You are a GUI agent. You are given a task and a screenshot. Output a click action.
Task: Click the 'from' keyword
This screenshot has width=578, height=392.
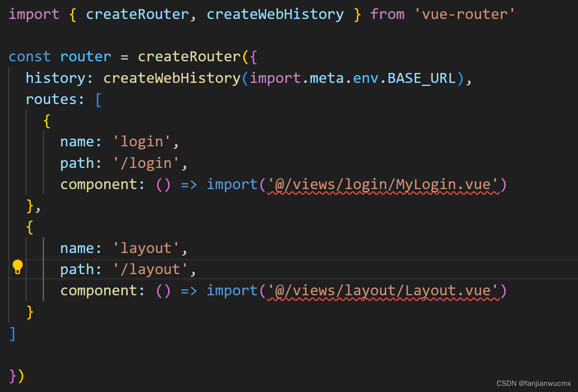tap(387, 14)
